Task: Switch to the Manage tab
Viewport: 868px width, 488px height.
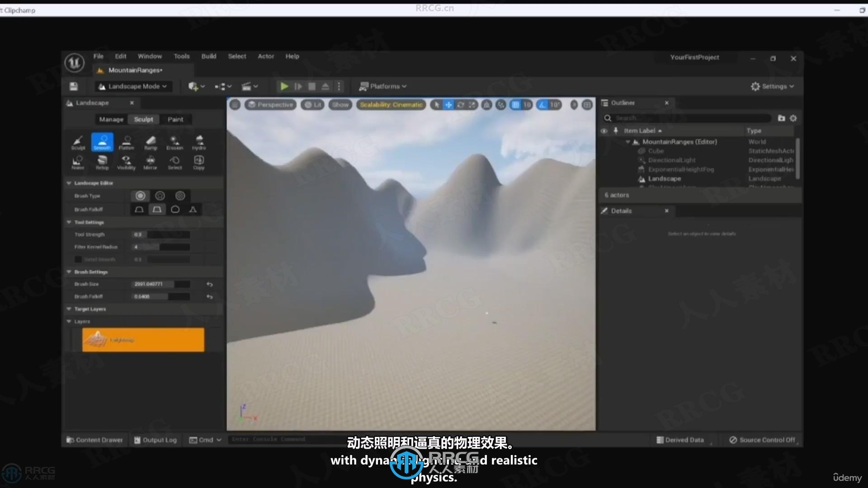Action: pos(111,120)
